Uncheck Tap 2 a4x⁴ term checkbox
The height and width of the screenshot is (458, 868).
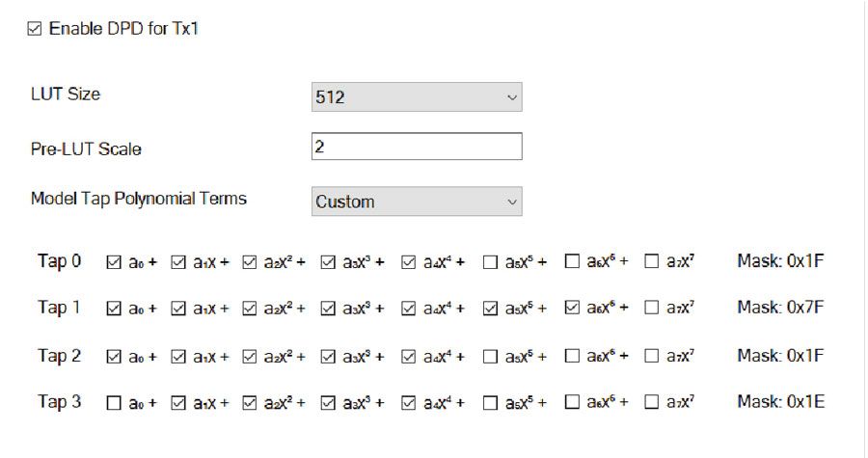click(x=409, y=356)
